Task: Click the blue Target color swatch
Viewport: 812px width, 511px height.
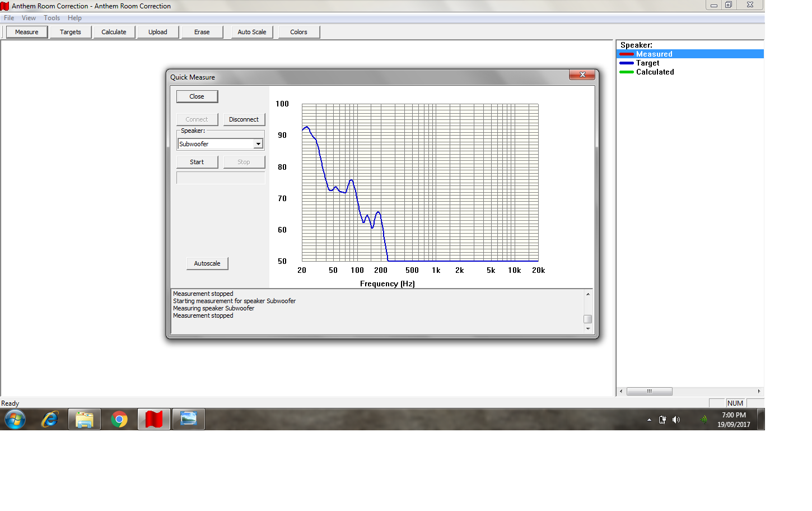Action: coord(627,63)
